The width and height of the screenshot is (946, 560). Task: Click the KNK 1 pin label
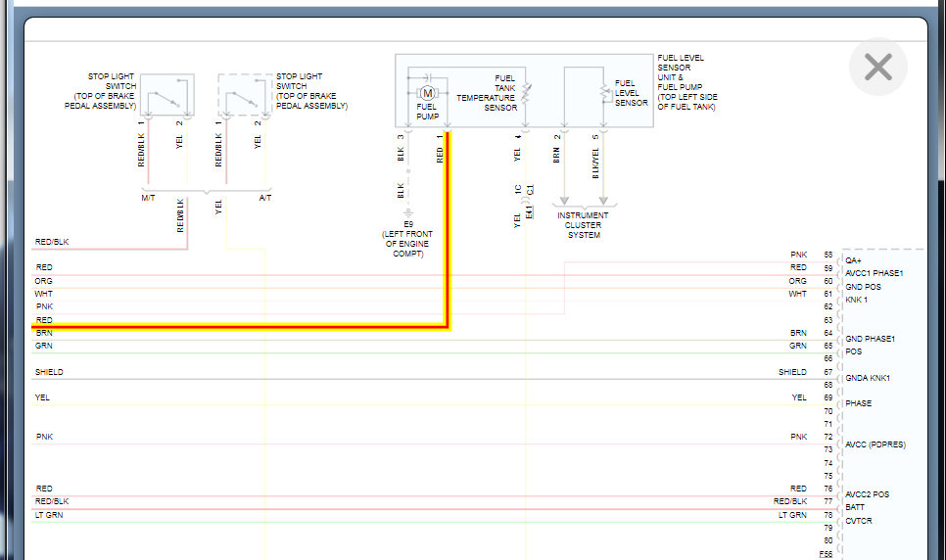(856, 299)
